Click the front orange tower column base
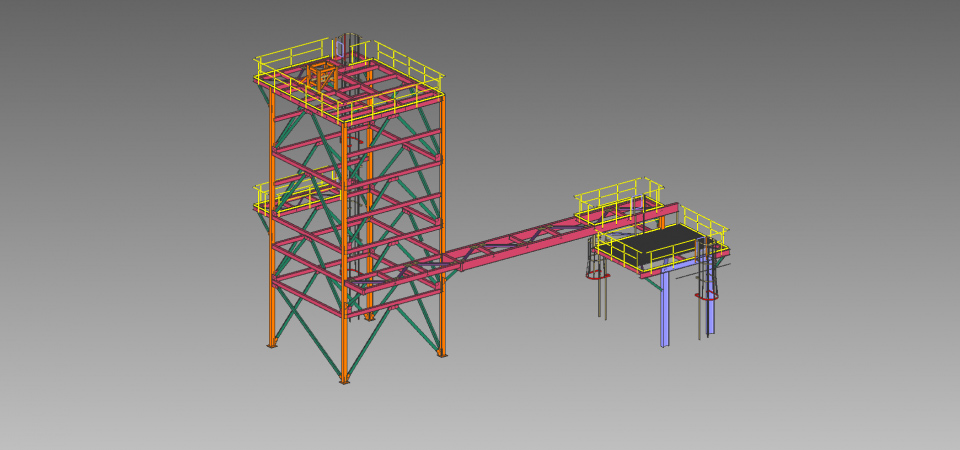This screenshot has width=960, height=450. click(345, 379)
